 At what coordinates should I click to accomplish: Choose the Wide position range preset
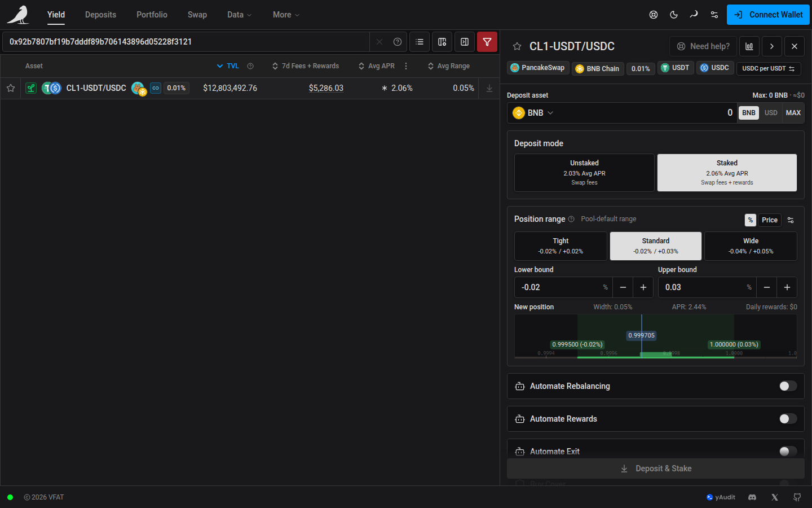pos(751,246)
